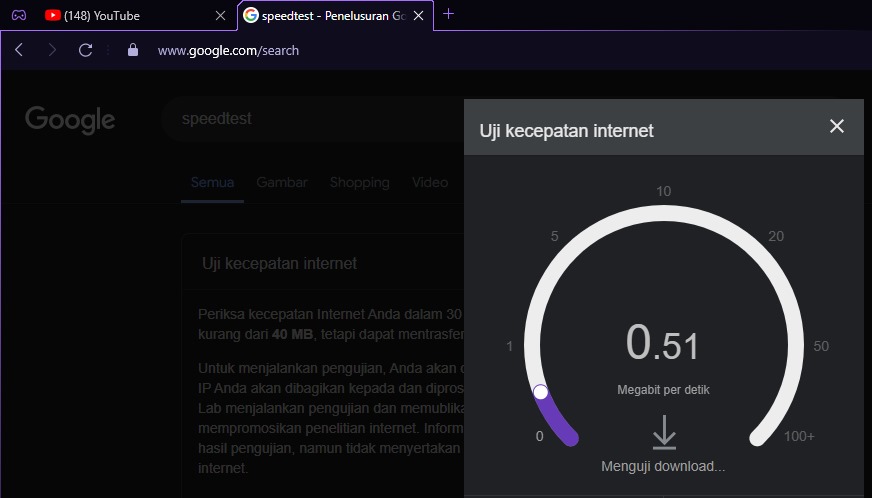The height and width of the screenshot is (498, 872).
Task: Open the Shopping search tab
Action: (359, 183)
